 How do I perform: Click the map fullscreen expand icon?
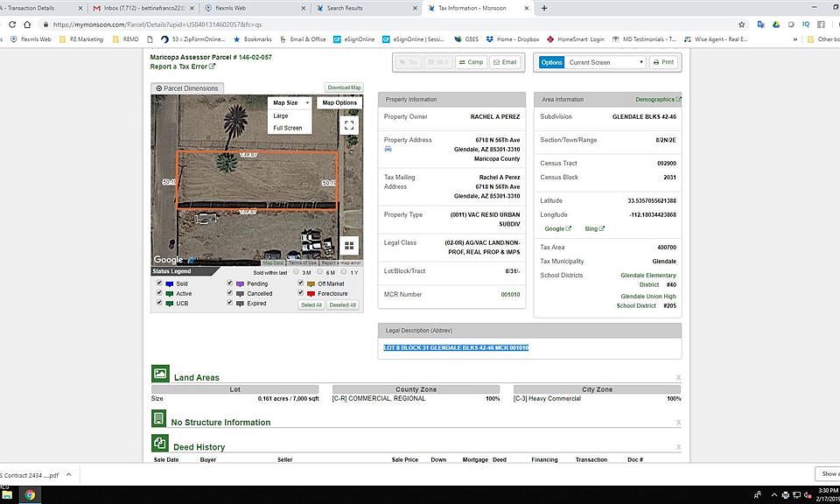click(x=349, y=125)
